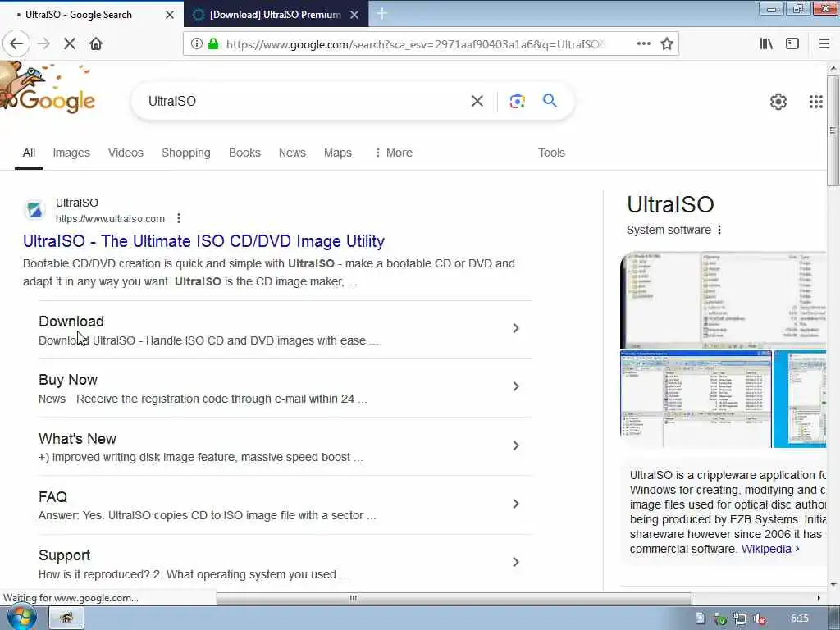Open the Support sitelink heading
Viewport: 840px width, 630px height.
64,555
